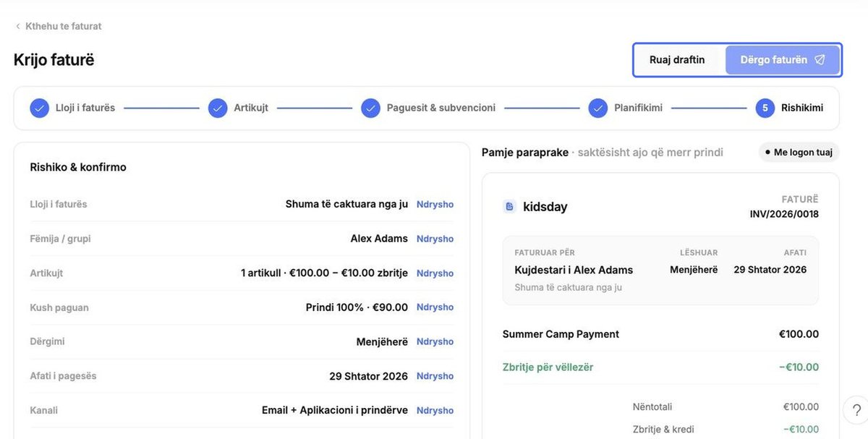Image resolution: width=868 pixels, height=439 pixels.
Task: Click invoice number INV/2026/0018
Action: tap(784, 214)
